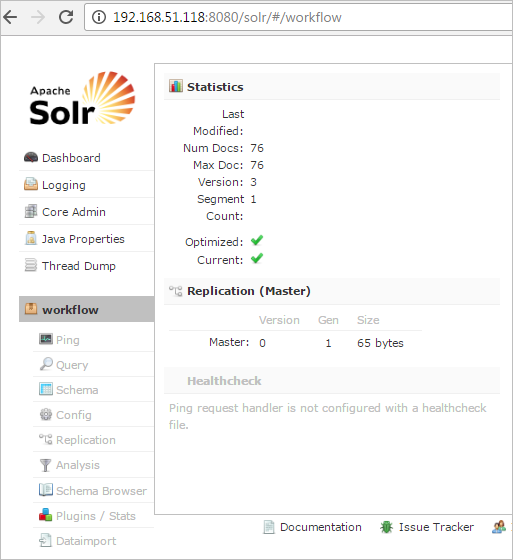The width and height of the screenshot is (513, 560).
Task: Select the Core Admin server icon
Action: point(31,211)
